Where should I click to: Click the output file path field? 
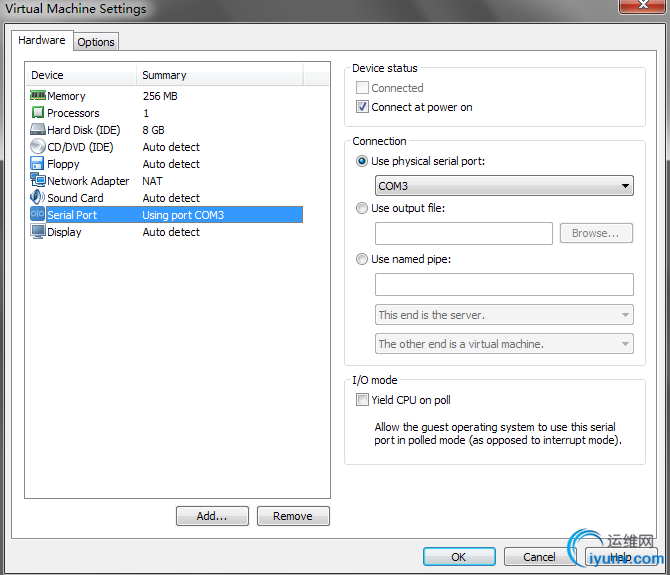464,233
